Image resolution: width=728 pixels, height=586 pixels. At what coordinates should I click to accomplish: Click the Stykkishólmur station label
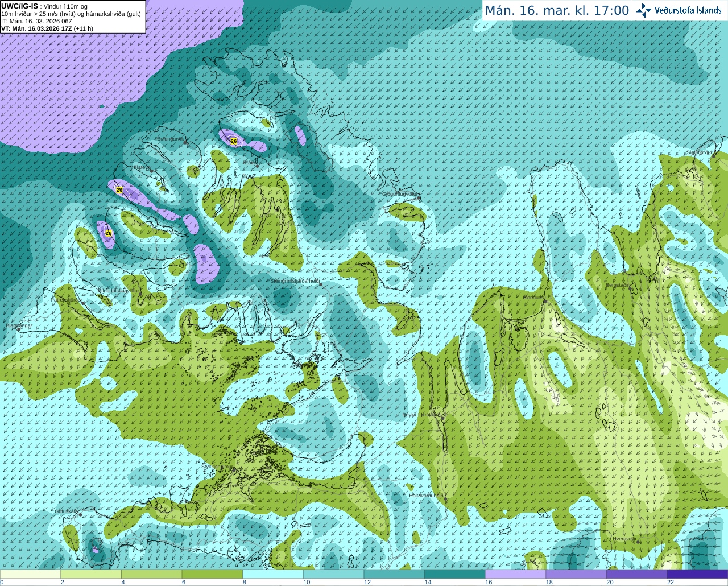218,467
